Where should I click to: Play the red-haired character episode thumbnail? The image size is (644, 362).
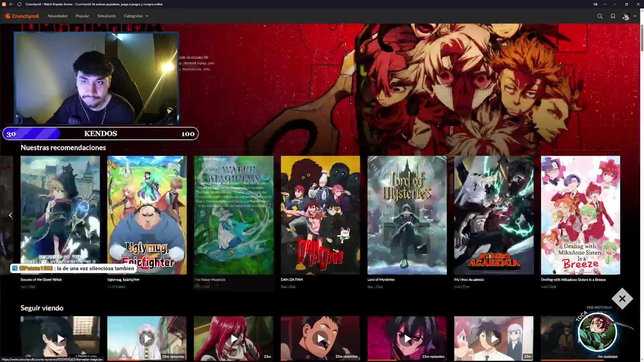(234, 338)
